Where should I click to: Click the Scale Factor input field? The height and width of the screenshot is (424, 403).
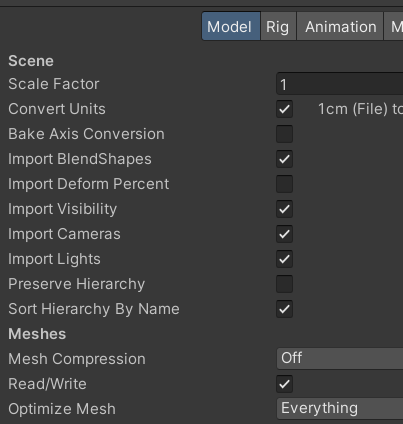coord(339,84)
